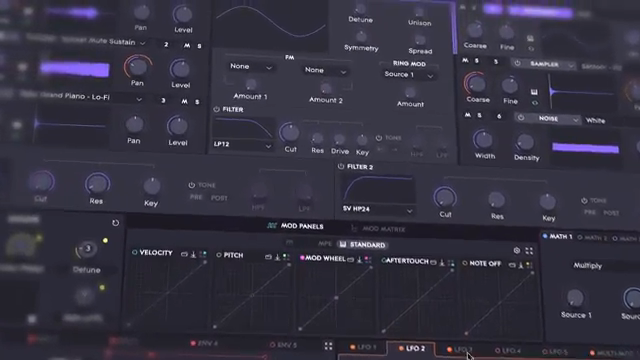Open the ENV 5 tab
The height and width of the screenshot is (360, 640).
(x=283, y=345)
